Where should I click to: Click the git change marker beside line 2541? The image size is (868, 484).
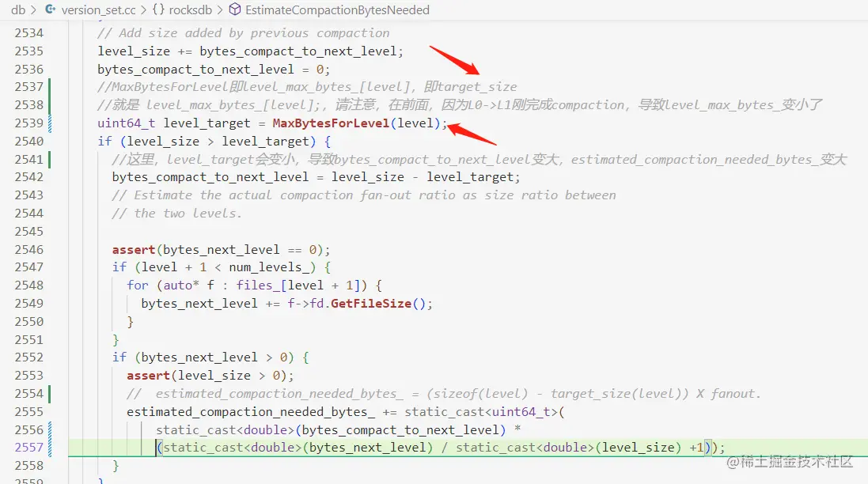coord(49,159)
